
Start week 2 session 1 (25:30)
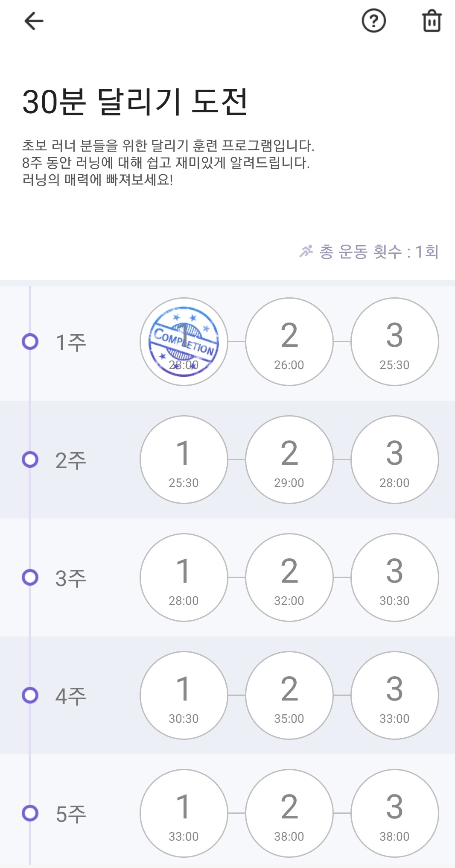(184, 460)
